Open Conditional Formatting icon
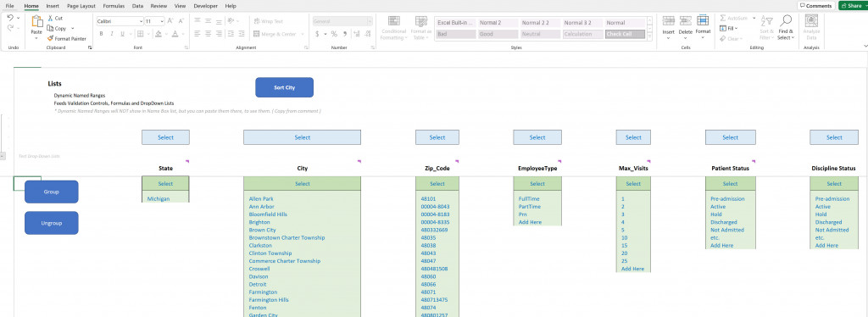This screenshot has height=317, width=868. point(394,21)
